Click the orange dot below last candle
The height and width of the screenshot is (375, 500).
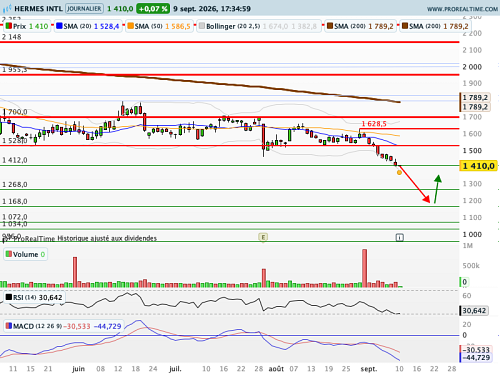399,172
